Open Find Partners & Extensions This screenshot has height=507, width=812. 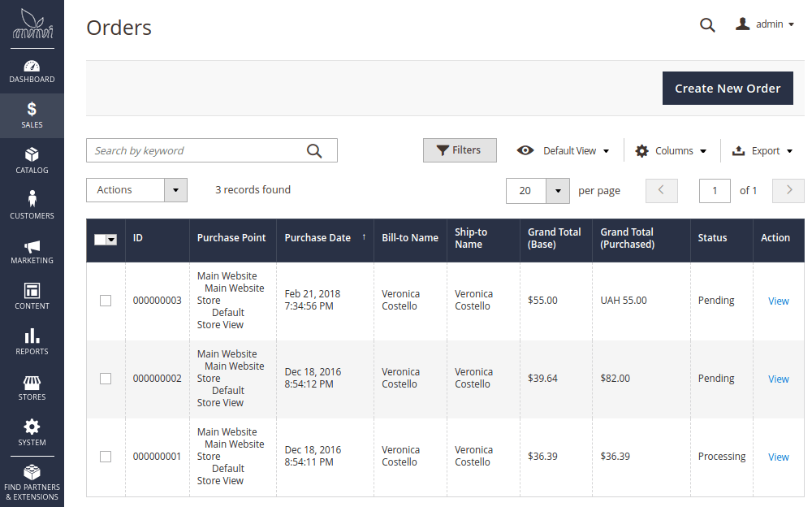point(32,483)
